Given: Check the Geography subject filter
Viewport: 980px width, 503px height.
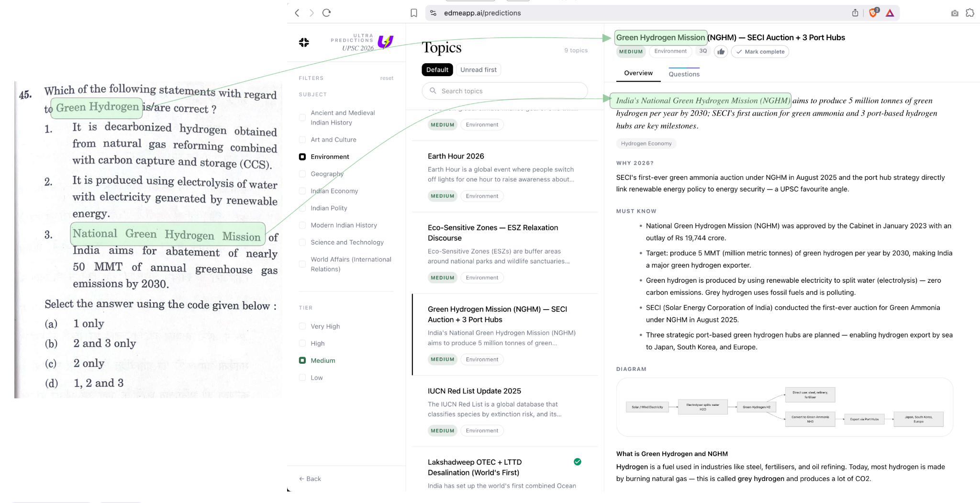Looking at the screenshot, I should coord(302,174).
